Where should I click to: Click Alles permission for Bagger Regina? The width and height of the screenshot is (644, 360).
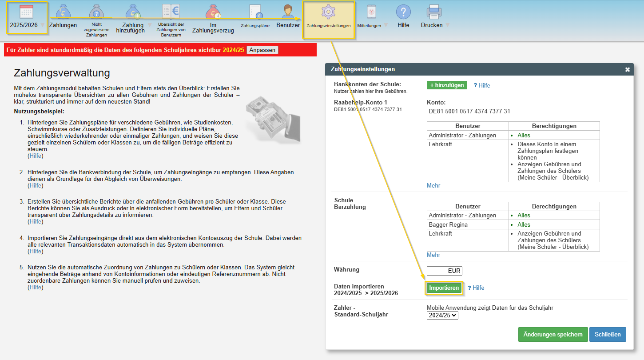(524, 224)
